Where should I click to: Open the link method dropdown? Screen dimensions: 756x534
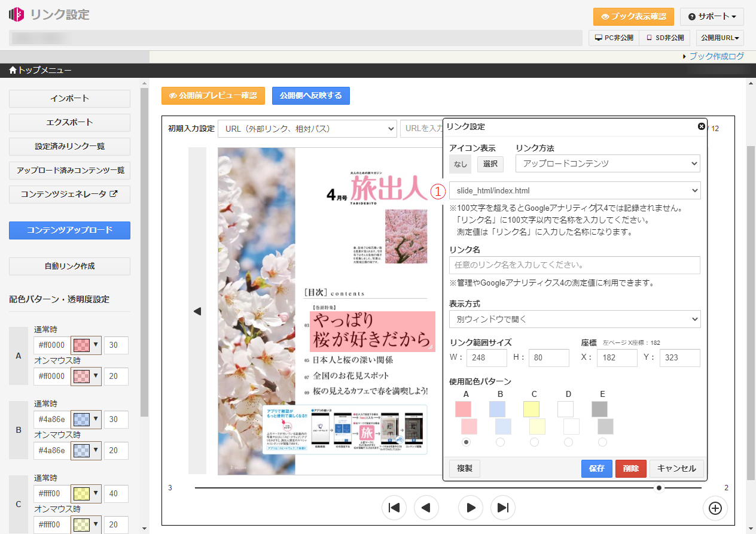point(608,163)
